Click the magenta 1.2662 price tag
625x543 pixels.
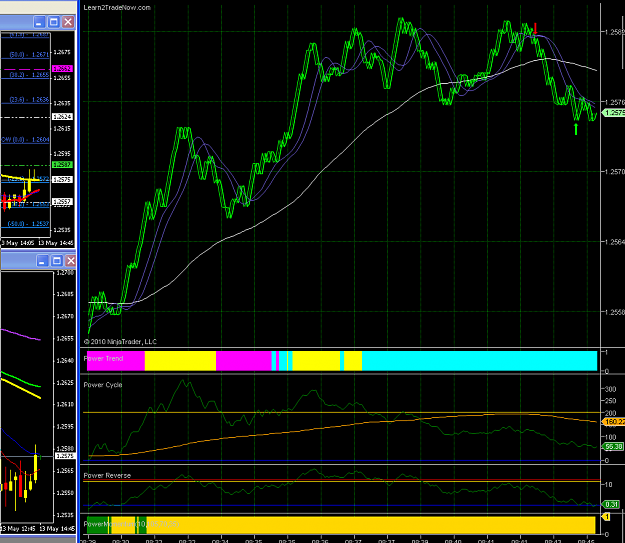tap(62, 69)
